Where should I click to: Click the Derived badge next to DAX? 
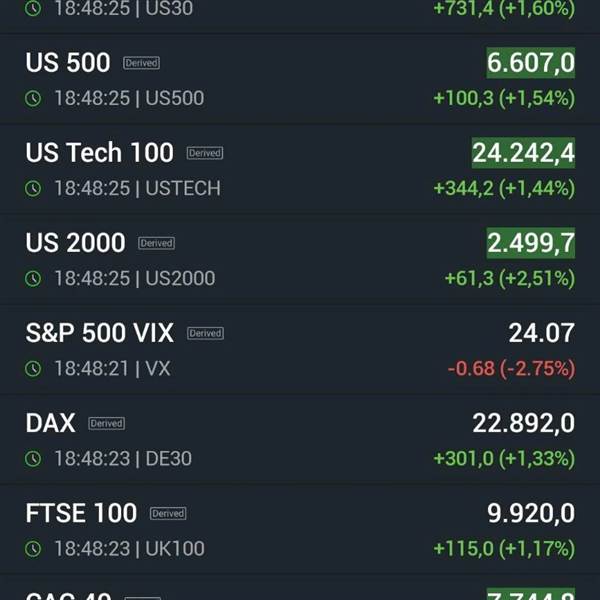coord(106,423)
